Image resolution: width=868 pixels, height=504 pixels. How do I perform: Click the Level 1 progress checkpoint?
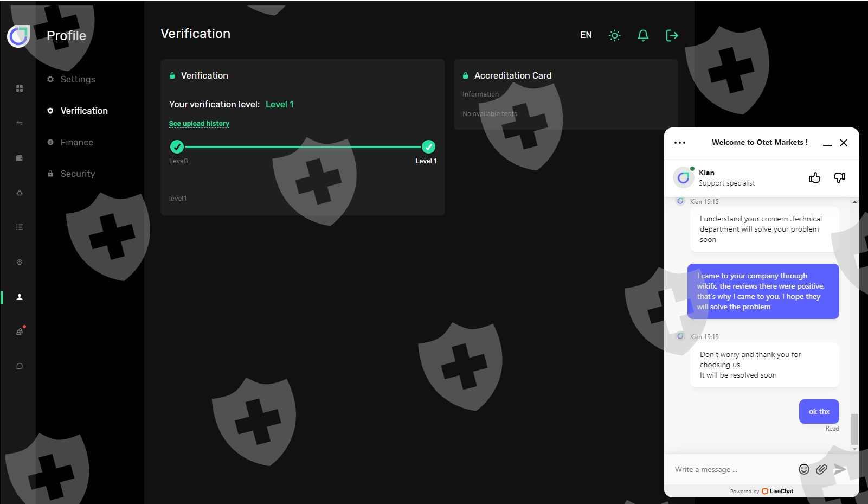pyautogui.click(x=428, y=147)
